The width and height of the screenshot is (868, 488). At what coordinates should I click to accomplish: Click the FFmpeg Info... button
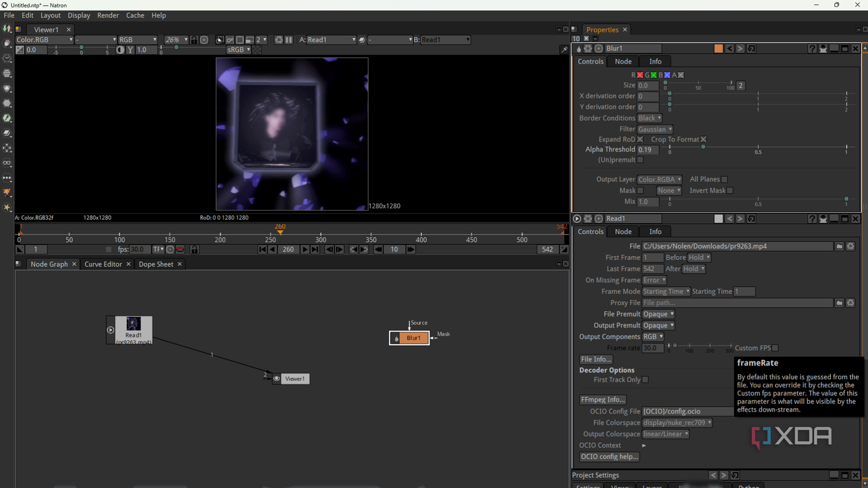pyautogui.click(x=602, y=400)
